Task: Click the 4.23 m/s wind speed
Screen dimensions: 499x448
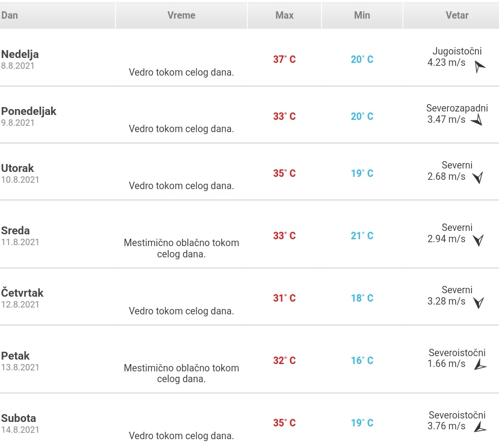Action: coord(446,62)
